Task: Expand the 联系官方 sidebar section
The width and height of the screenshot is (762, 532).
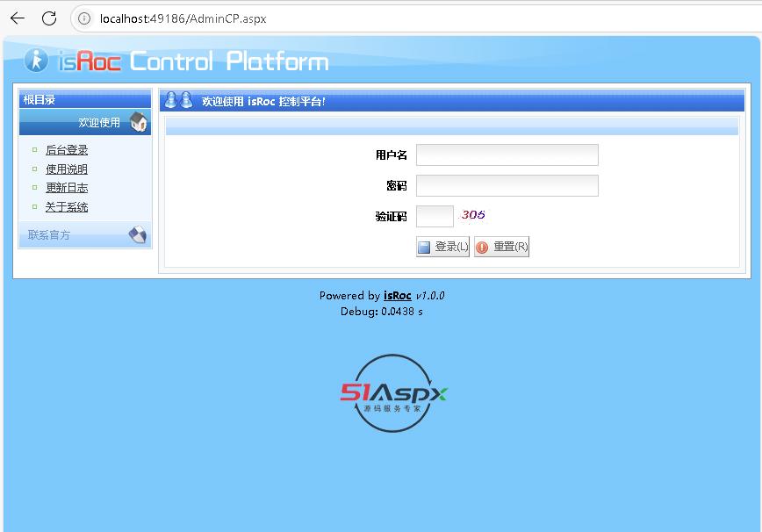Action: click(85, 235)
